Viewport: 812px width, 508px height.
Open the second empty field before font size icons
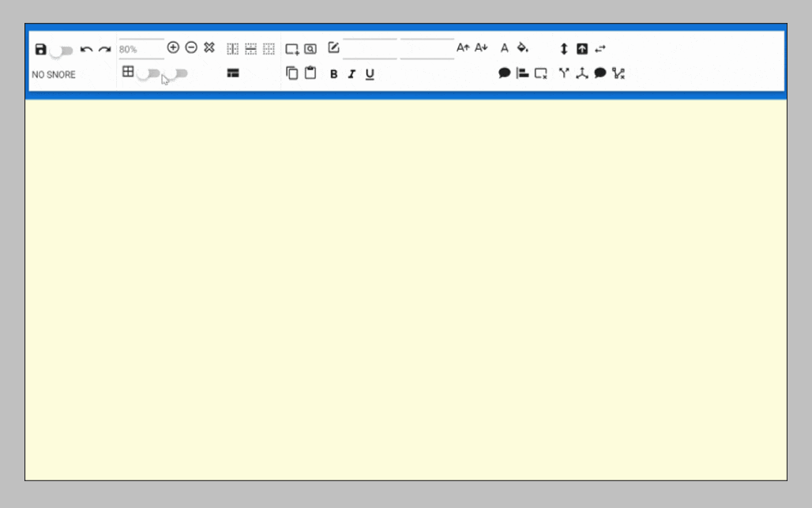click(427, 49)
